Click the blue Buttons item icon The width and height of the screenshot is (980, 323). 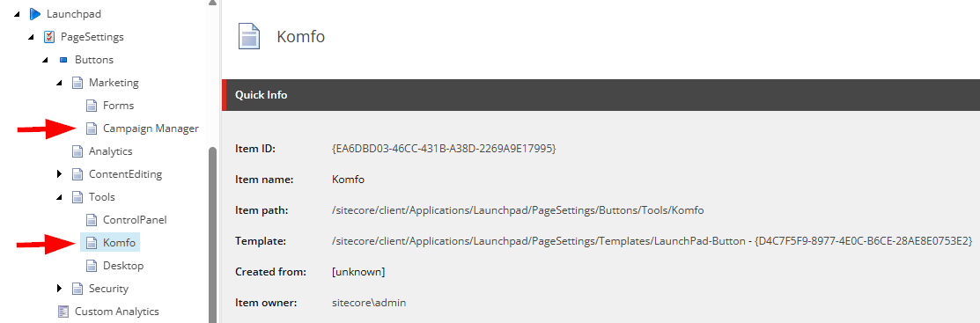[63, 60]
